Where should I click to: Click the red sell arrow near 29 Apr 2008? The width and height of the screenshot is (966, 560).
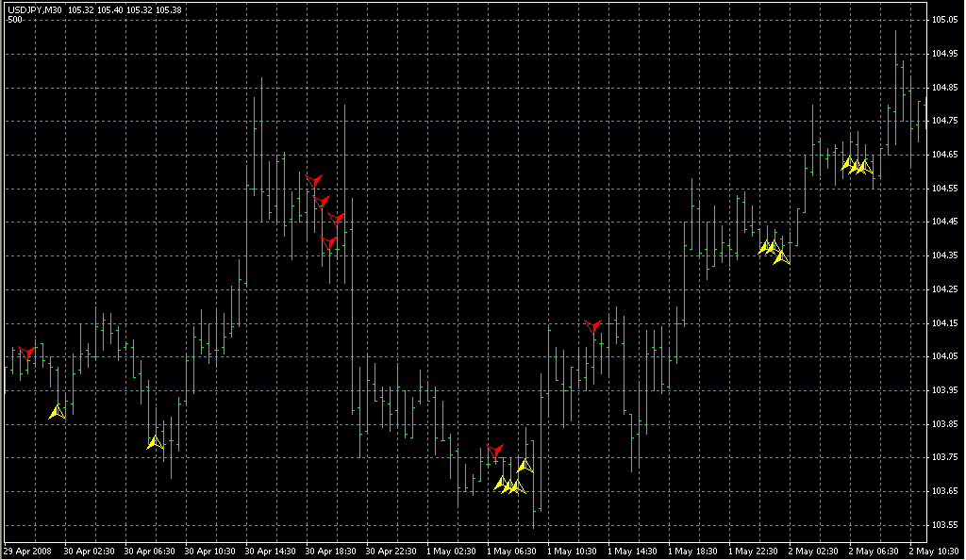click(26, 353)
